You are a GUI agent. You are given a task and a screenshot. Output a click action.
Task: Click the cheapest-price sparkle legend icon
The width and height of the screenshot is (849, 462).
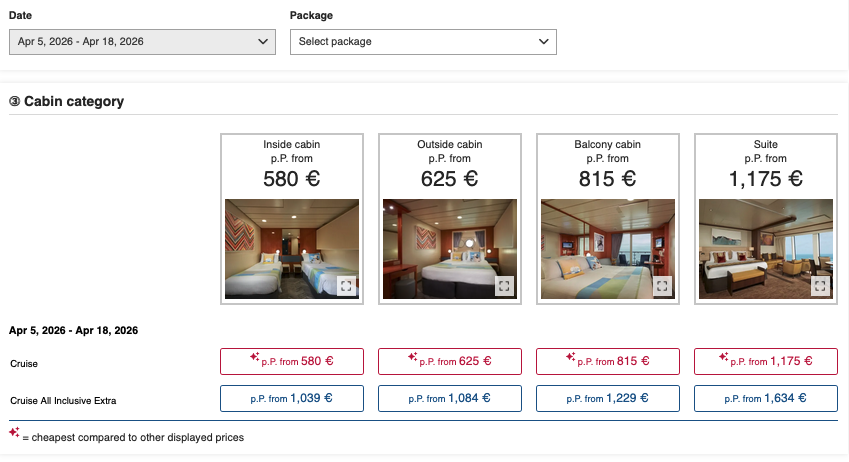click(14, 433)
